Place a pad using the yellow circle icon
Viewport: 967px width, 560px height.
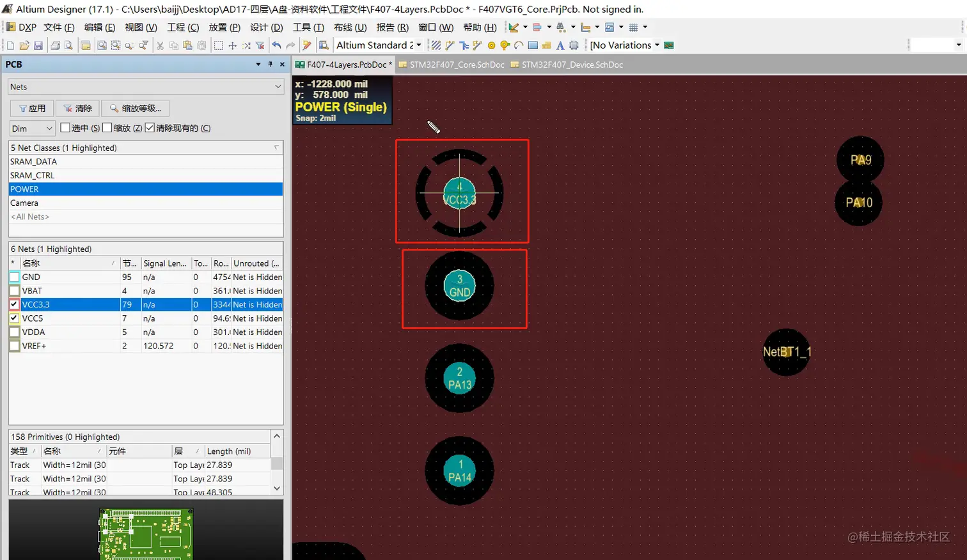(x=491, y=45)
